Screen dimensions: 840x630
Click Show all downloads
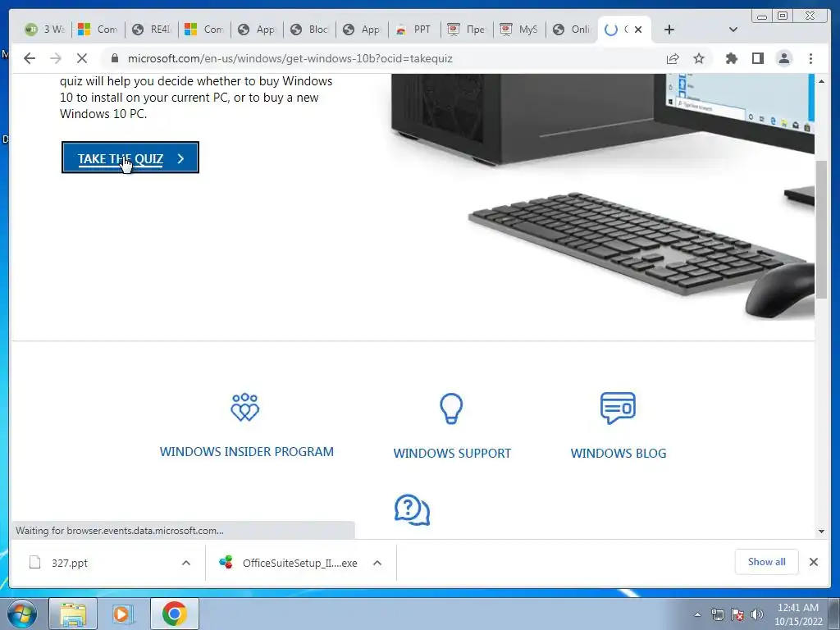(767, 561)
